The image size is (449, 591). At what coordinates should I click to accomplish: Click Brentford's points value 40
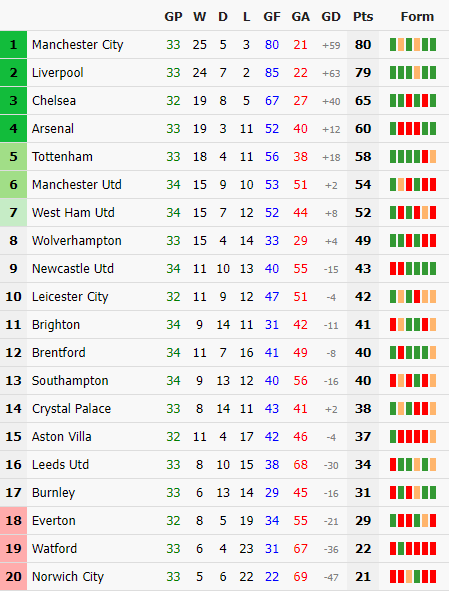363,352
